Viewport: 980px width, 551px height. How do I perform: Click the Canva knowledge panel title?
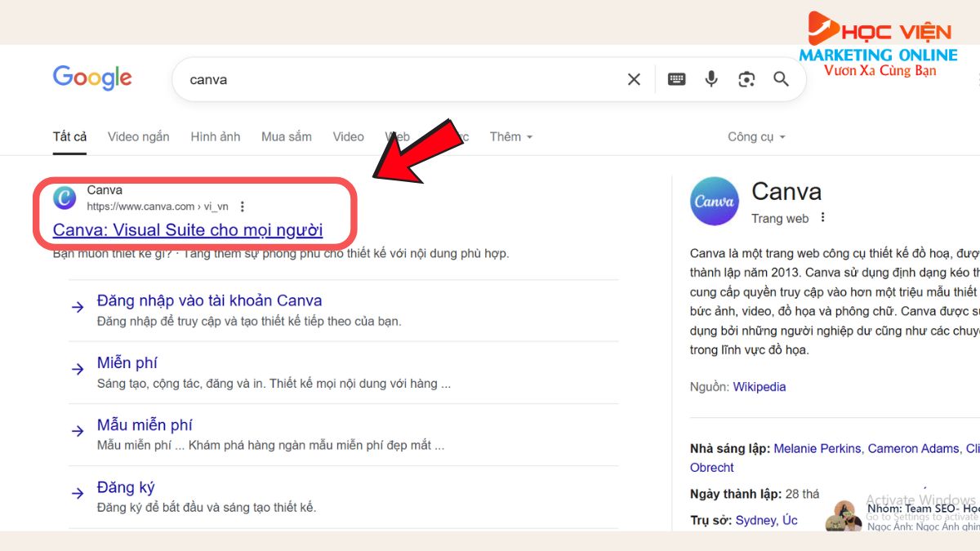[786, 191]
